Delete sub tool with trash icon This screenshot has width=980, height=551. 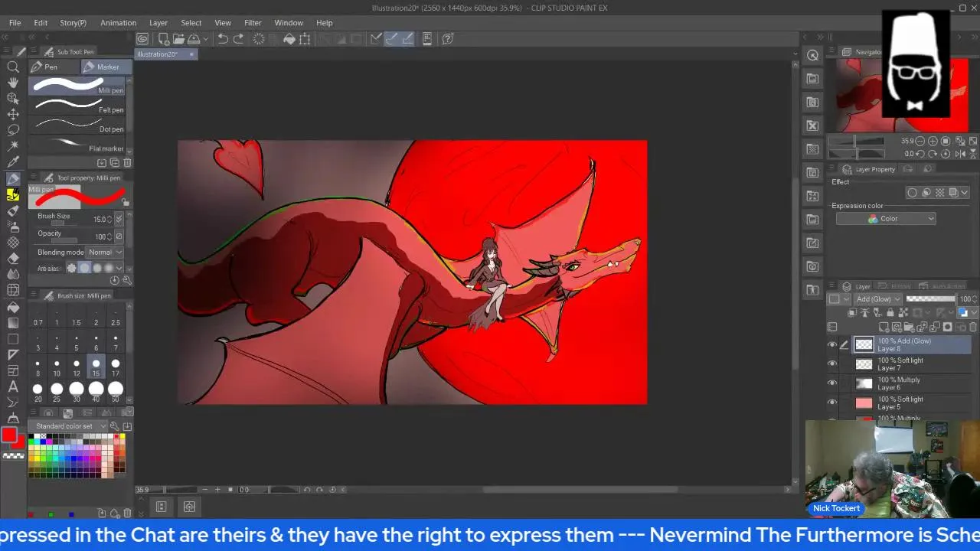(127, 162)
